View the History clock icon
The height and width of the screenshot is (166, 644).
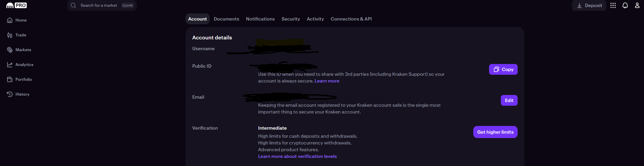pyautogui.click(x=10, y=94)
